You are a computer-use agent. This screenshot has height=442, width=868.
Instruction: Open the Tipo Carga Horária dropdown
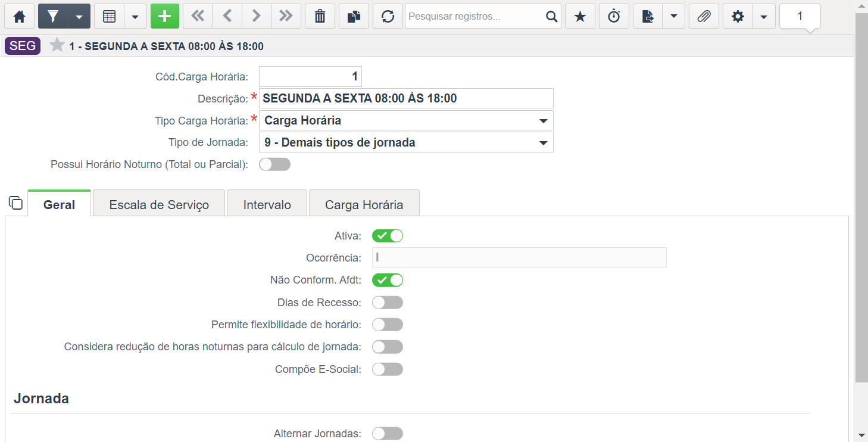(x=406, y=120)
